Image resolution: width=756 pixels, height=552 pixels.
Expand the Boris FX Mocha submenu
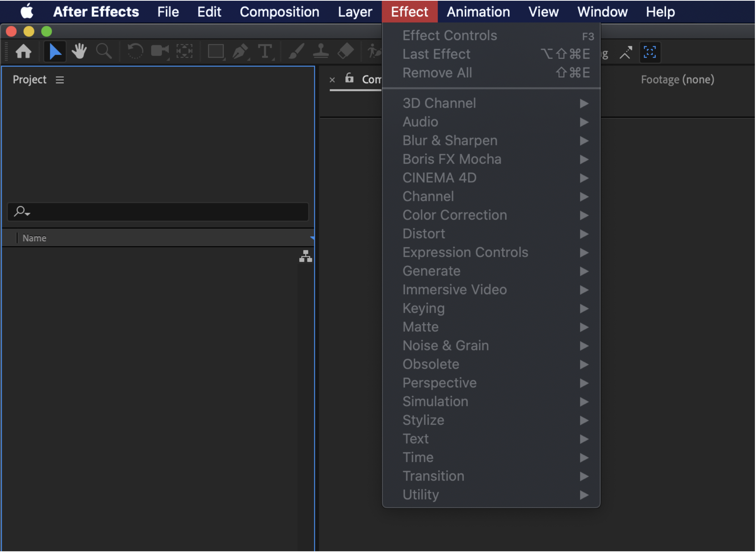[x=491, y=159]
